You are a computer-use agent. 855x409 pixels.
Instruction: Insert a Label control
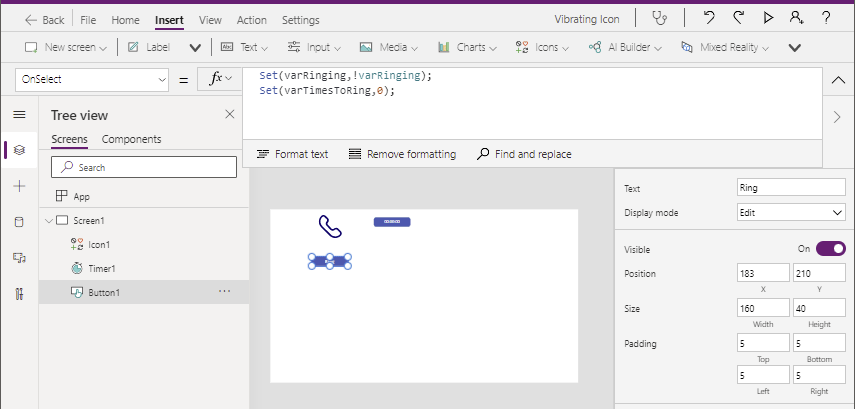point(149,47)
